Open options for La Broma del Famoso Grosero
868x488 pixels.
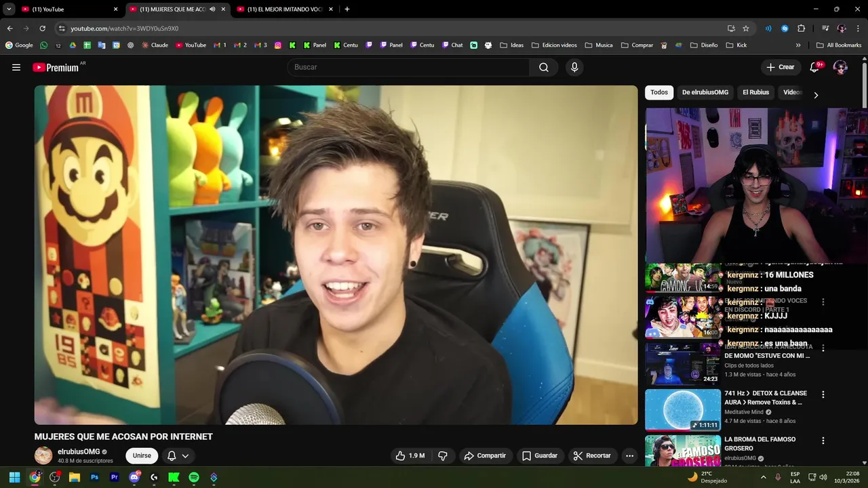(x=823, y=441)
